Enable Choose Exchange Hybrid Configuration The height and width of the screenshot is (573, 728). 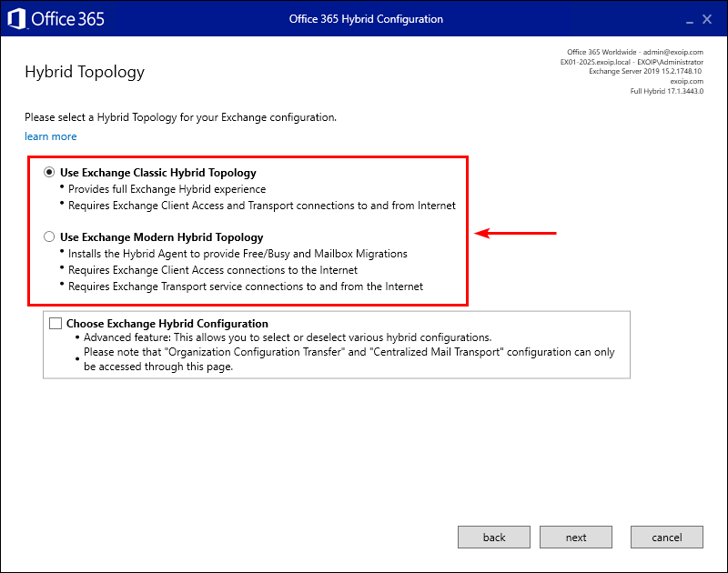(55, 323)
